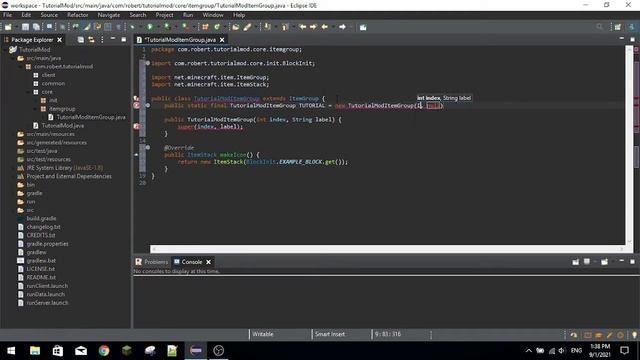Viewport: 640px width, 360px height.
Task: Toggle Link with Editor in Package Explorer
Action: tap(91, 40)
